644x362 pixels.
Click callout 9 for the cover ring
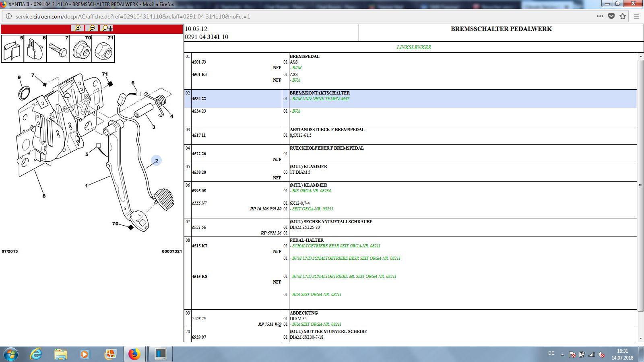[19, 78]
